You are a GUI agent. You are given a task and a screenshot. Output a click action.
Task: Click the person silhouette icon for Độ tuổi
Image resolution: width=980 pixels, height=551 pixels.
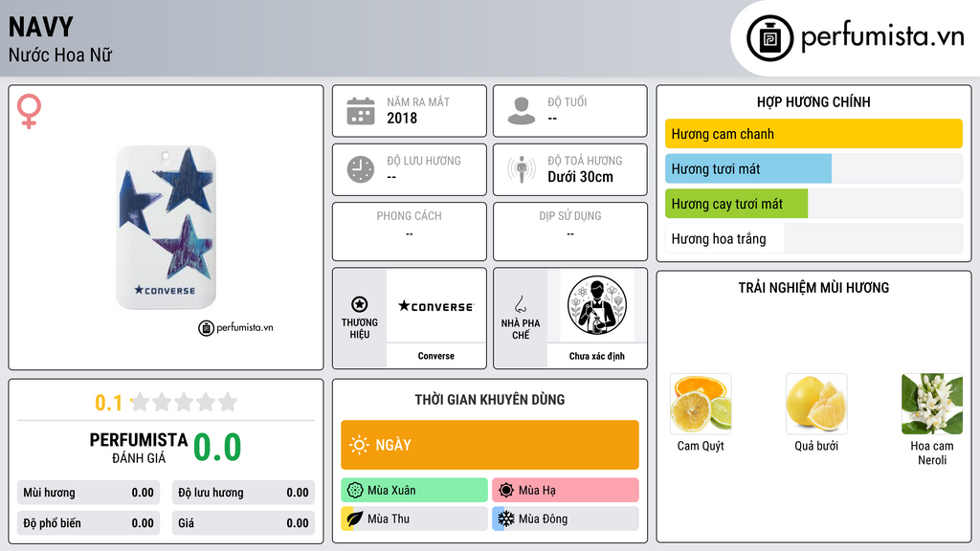tap(522, 111)
